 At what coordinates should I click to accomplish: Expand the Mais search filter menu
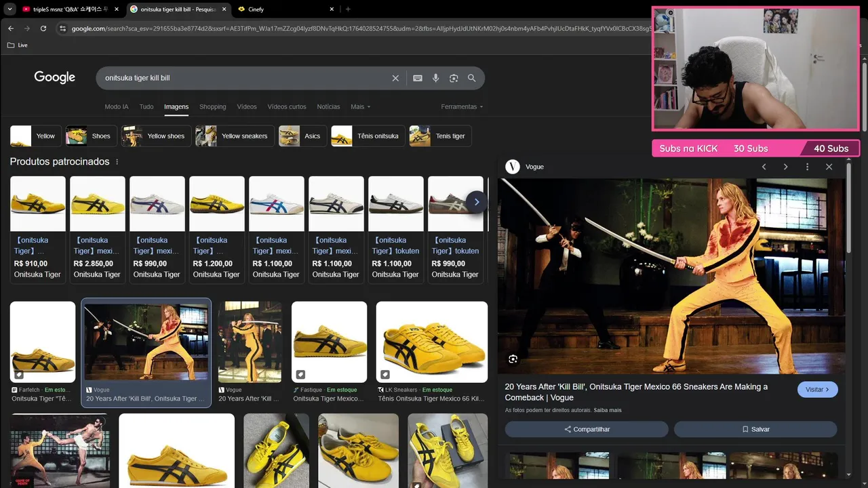[360, 106]
